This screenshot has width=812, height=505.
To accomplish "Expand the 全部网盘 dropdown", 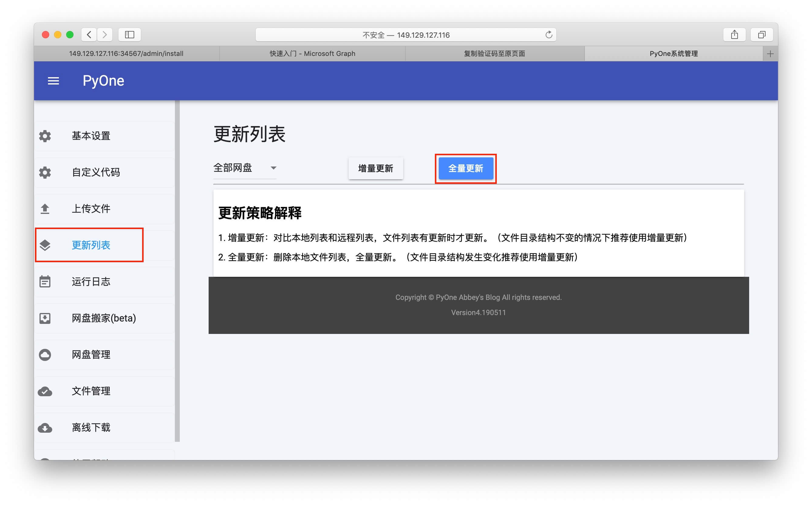I will (x=233, y=168).
